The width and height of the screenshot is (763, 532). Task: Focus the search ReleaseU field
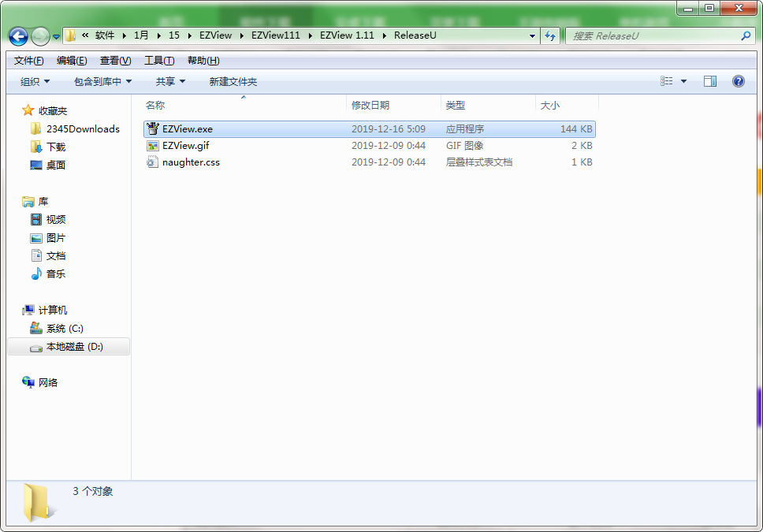pos(661,35)
